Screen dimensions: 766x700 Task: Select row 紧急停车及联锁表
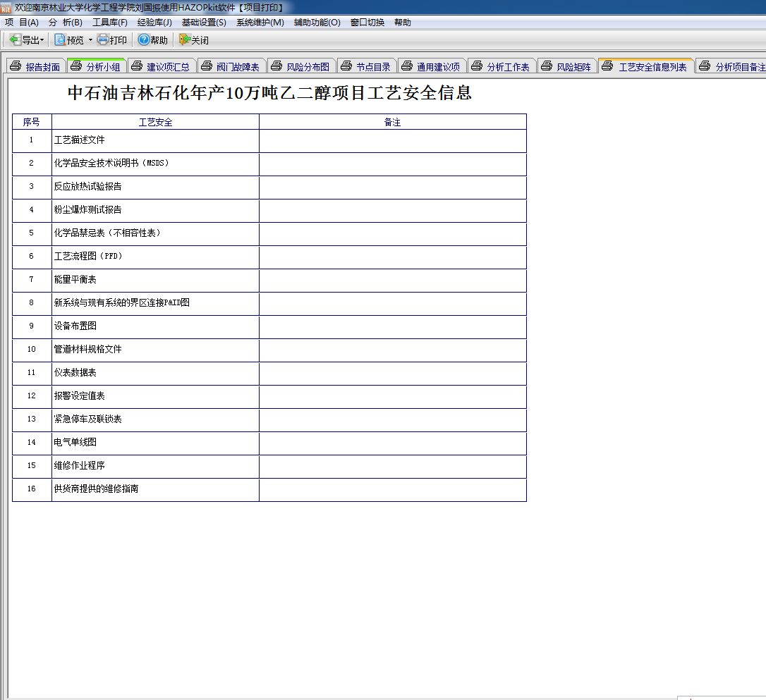tap(269, 420)
